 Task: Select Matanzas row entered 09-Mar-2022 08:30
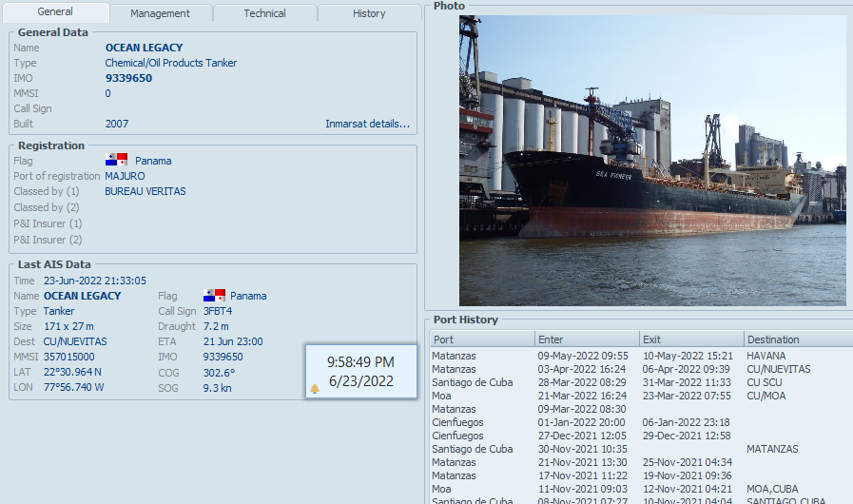641,409
